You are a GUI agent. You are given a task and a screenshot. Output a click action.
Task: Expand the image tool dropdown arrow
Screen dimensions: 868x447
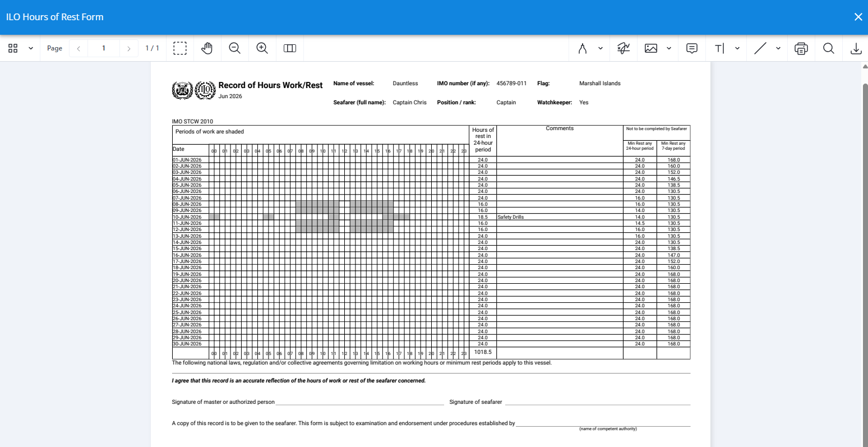(x=669, y=48)
